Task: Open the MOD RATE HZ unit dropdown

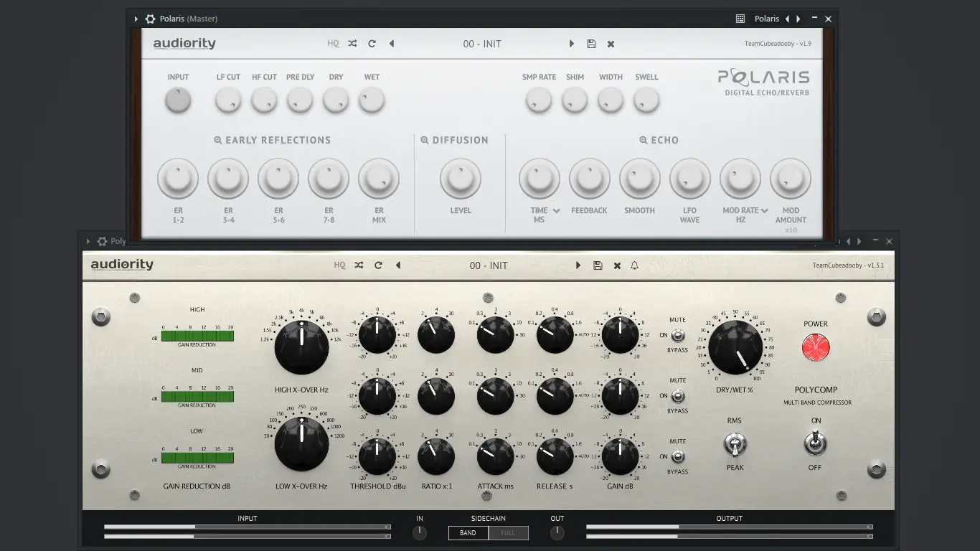Action: pyautogui.click(x=765, y=211)
